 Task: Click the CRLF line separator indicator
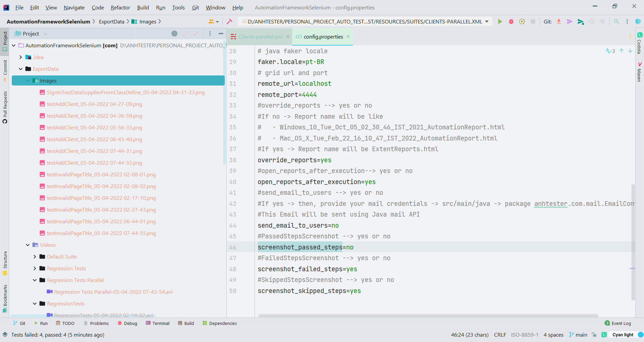pyautogui.click(x=500, y=335)
